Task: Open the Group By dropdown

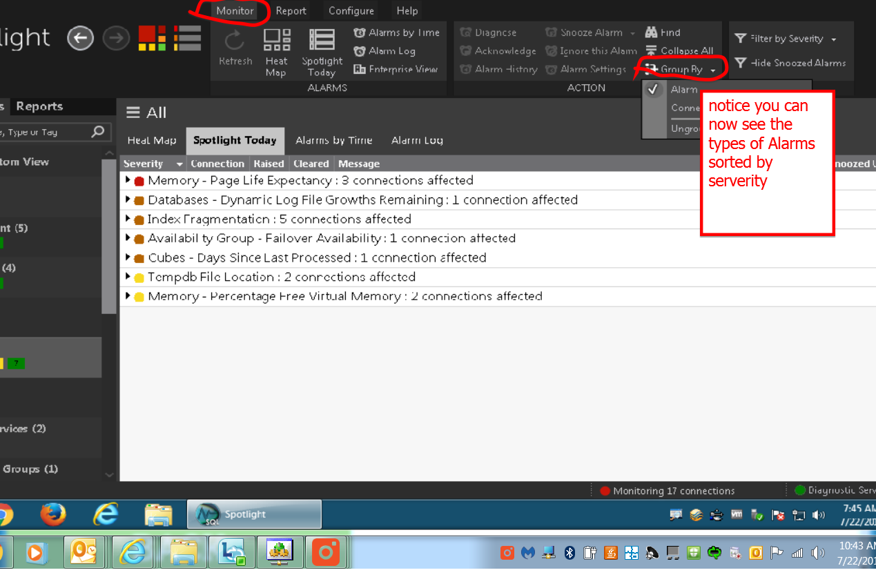Action: coord(681,69)
